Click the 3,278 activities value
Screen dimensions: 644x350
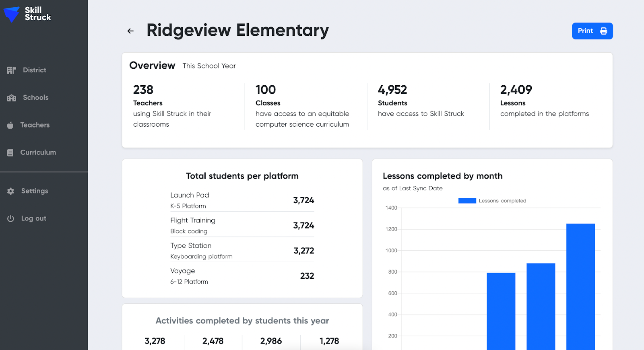pyautogui.click(x=155, y=341)
